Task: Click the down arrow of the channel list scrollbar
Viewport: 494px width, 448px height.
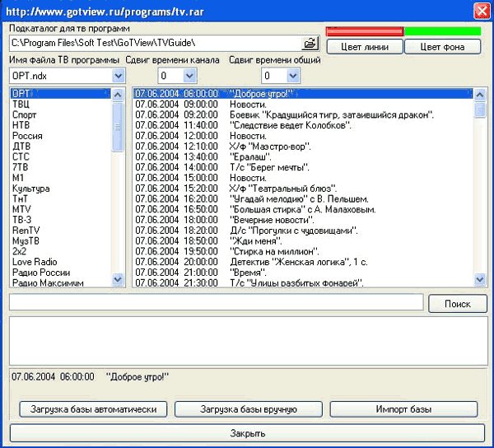Action: tap(118, 279)
